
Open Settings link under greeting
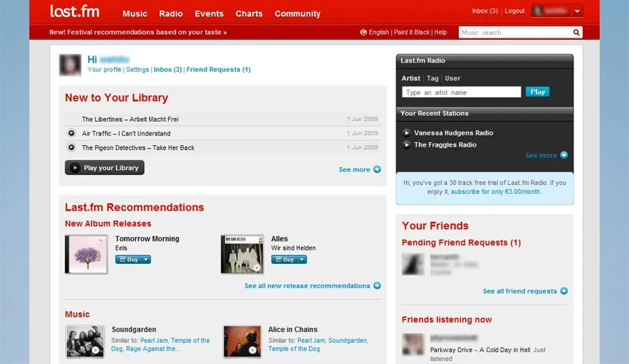click(138, 69)
